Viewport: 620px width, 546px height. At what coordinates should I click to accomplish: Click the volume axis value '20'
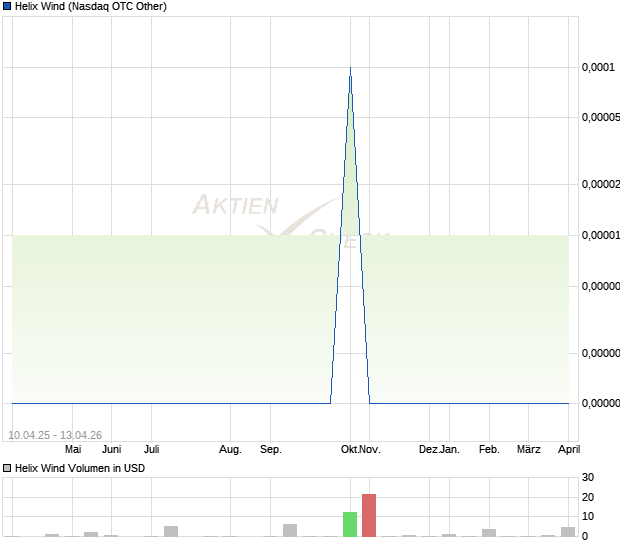pyautogui.click(x=588, y=497)
